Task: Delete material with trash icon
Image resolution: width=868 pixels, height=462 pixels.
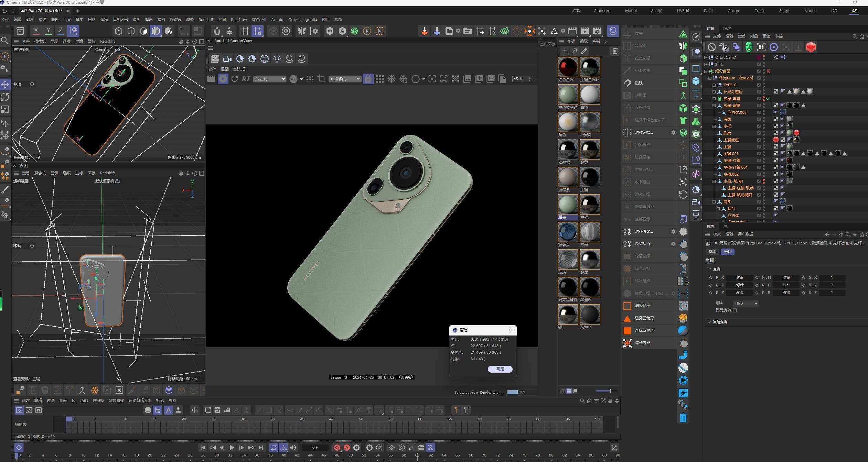Action: point(615,51)
